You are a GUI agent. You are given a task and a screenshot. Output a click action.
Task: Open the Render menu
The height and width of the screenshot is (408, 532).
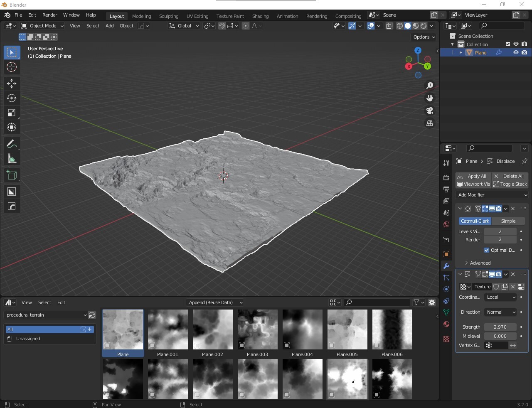(x=49, y=15)
